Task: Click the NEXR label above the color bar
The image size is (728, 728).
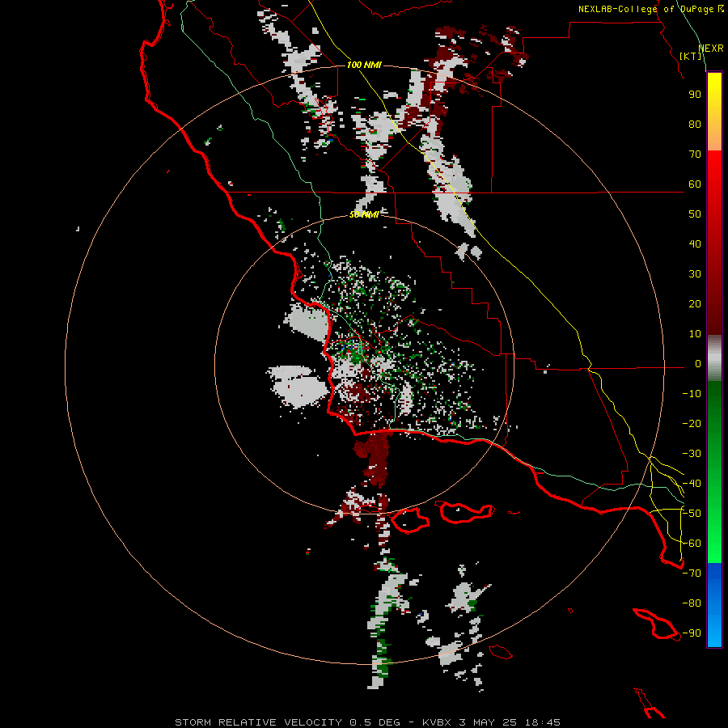Action: pos(711,49)
